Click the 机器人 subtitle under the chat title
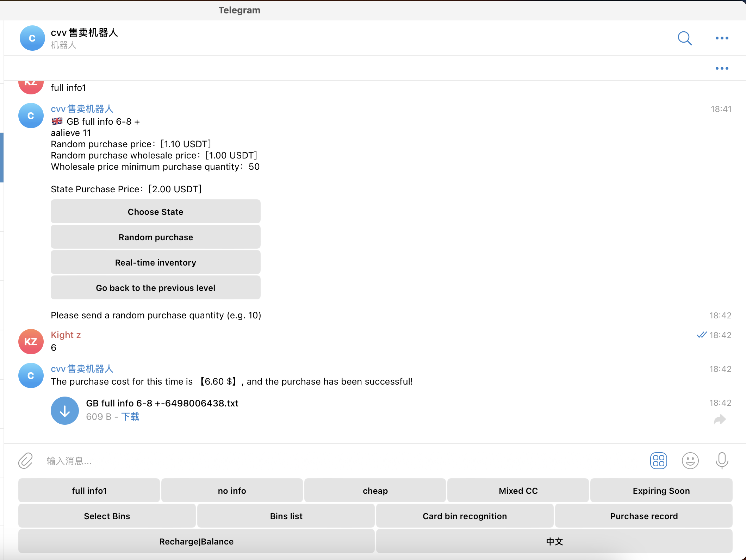Image resolution: width=746 pixels, height=560 pixels. tap(63, 45)
